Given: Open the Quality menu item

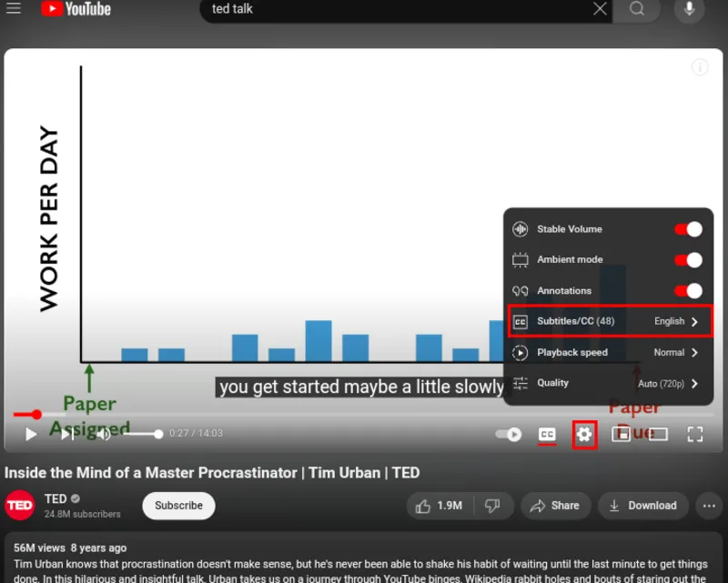Looking at the screenshot, I should 608,384.
